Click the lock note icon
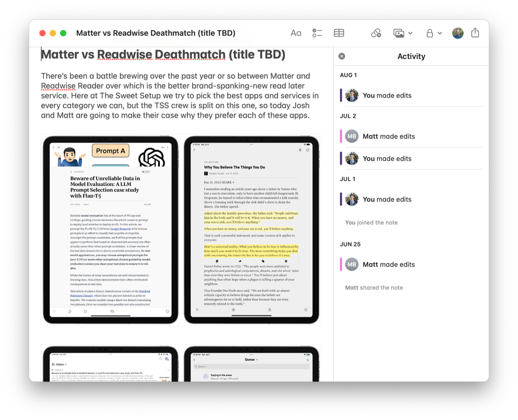The width and height of the screenshot is (518, 420). pos(430,33)
